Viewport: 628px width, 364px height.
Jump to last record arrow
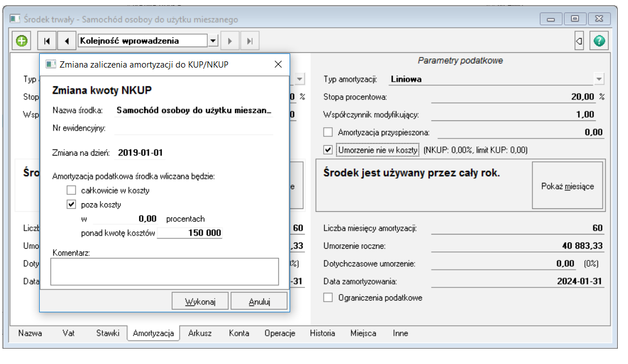click(x=249, y=41)
